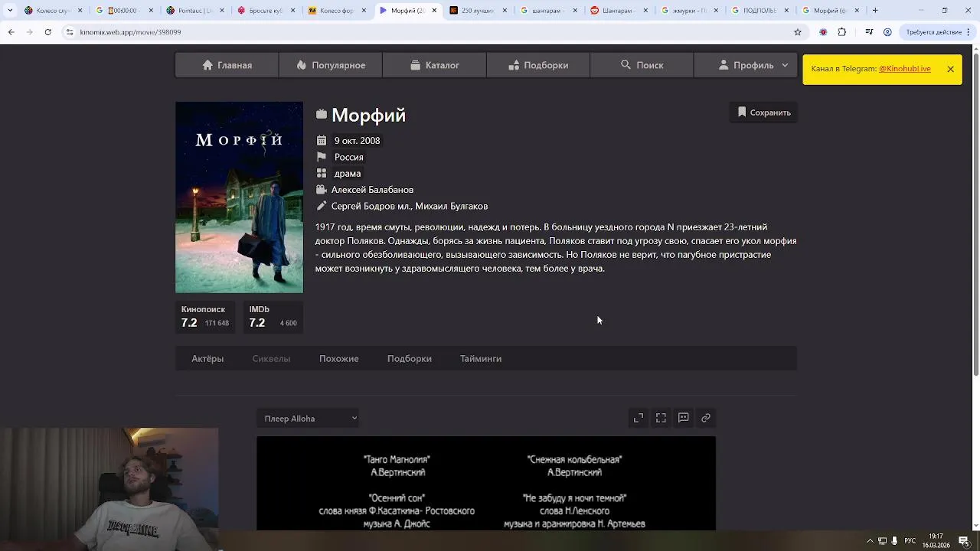
Task: Switch to the Актёры tab
Action: (x=207, y=358)
